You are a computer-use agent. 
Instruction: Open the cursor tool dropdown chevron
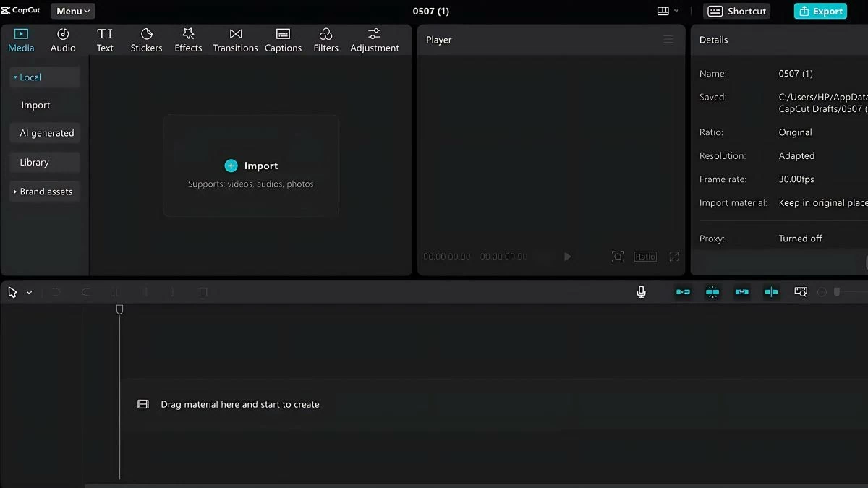pyautogui.click(x=27, y=291)
